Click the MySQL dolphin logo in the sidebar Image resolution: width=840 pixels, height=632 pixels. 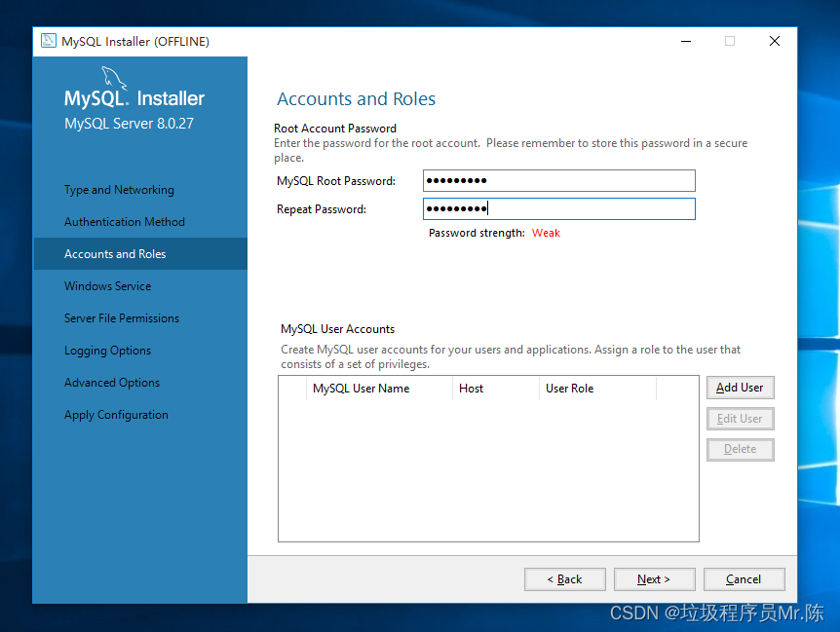[114, 78]
